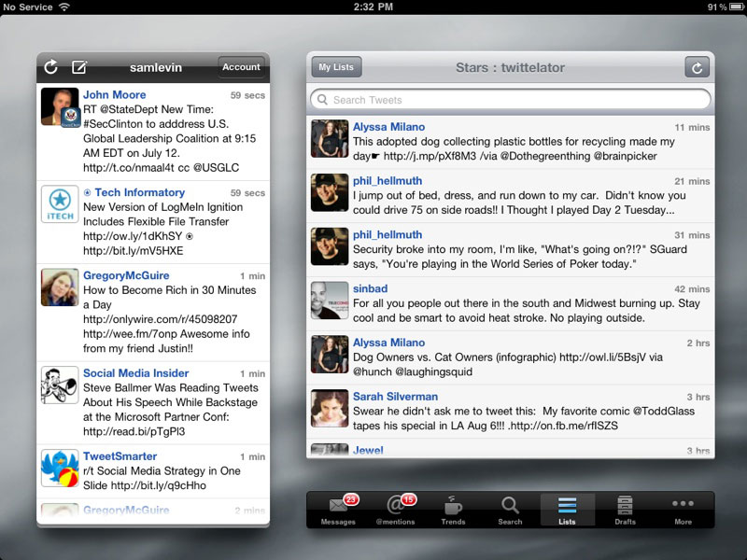The image size is (747, 560).
Task: Tap the 91 % battery indicator
Action: coord(726,7)
